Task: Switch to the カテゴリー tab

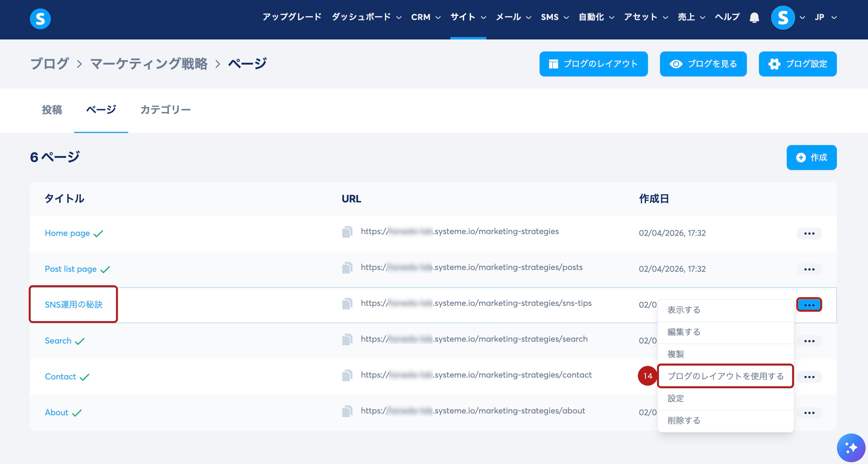Action: pos(166,110)
